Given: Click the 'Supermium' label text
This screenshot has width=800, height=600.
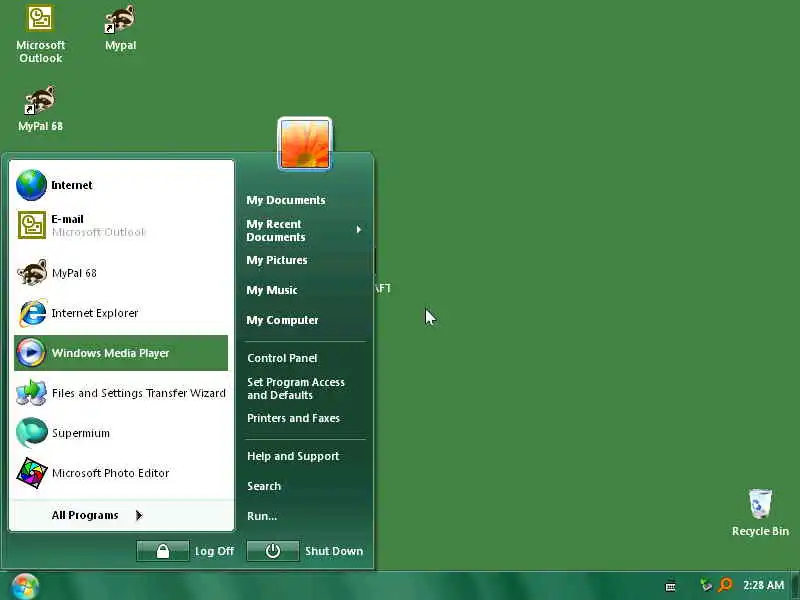Looking at the screenshot, I should [x=81, y=433].
